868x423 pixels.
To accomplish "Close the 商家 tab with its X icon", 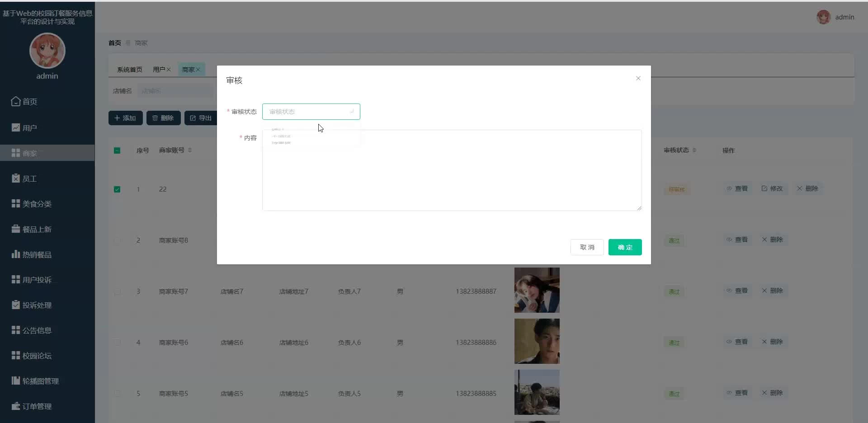I will (198, 70).
